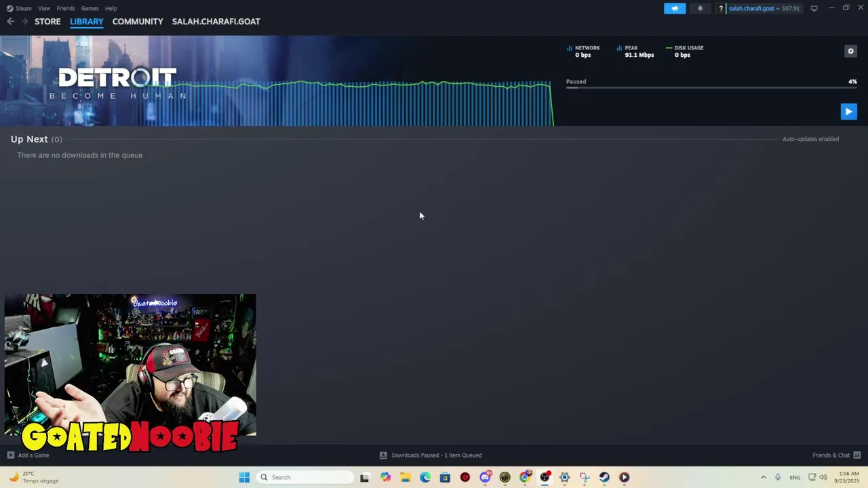This screenshot has width=868, height=488.
Task: Open network and volume quick settings
Action: pos(818,477)
